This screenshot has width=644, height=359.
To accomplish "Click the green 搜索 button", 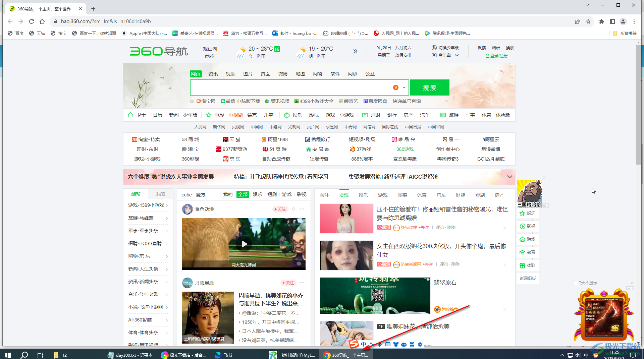I will tap(430, 87).
